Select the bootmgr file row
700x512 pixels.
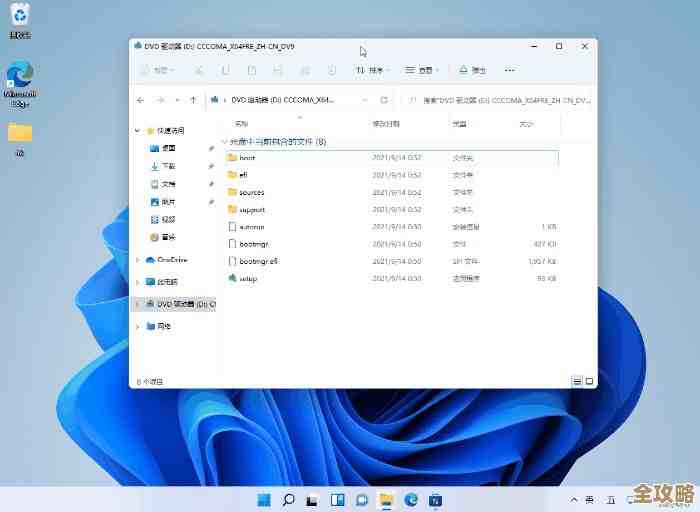(392, 244)
